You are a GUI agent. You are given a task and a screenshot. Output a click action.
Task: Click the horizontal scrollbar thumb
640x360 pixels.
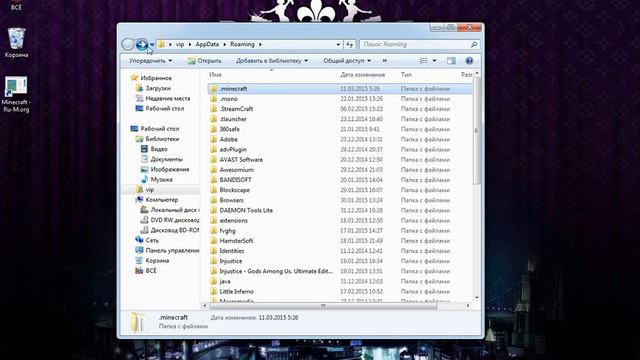323,305
